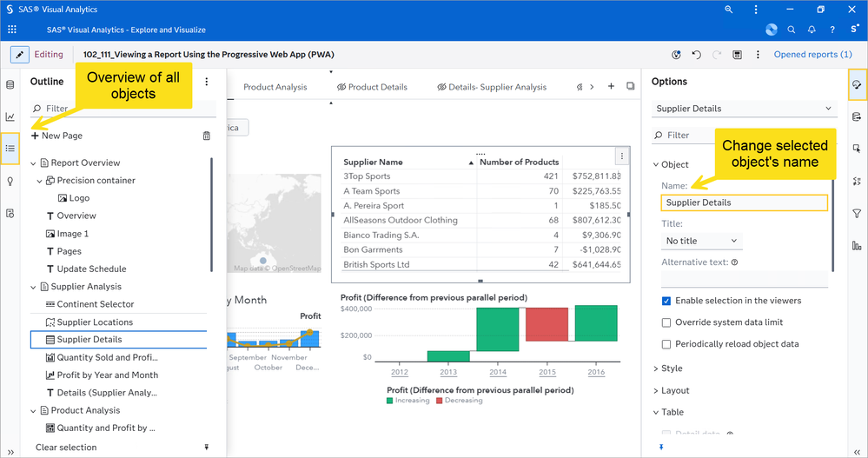Image resolution: width=868 pixels, height=458 pixels.
Task: Open the Supplier Details object selector dropdown
Action: point(744,109)
